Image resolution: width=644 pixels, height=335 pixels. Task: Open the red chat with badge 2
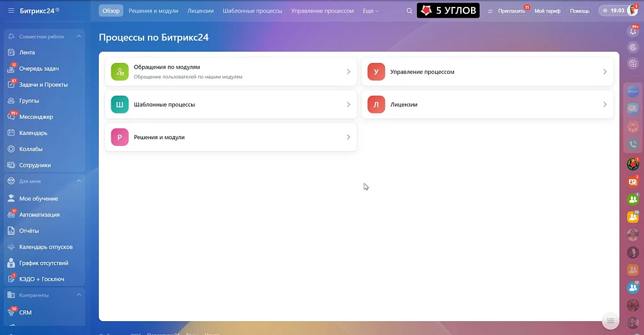633,181
